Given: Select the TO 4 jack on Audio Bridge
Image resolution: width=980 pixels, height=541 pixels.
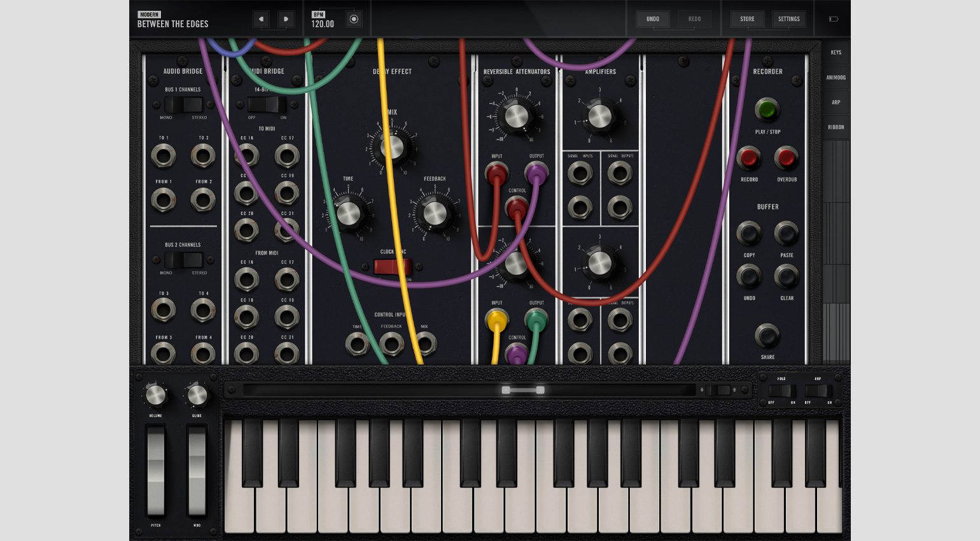Looking at the screenshot, I should click(203, 311).
